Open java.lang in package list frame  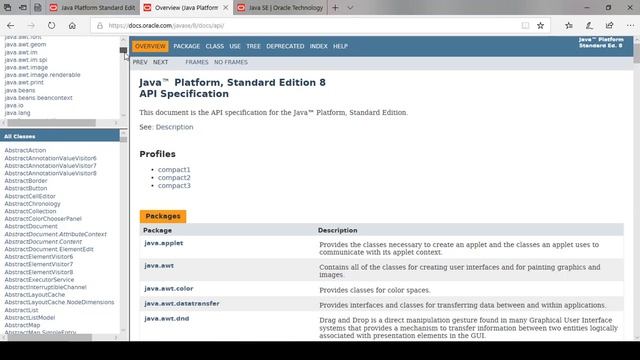[17, 113]
